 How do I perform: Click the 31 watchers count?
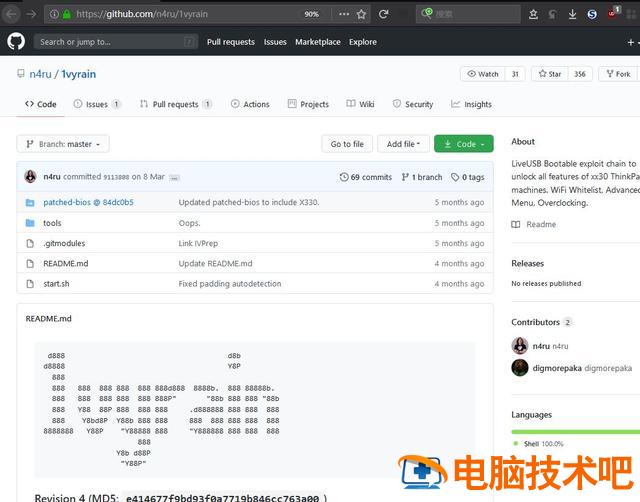515,74
